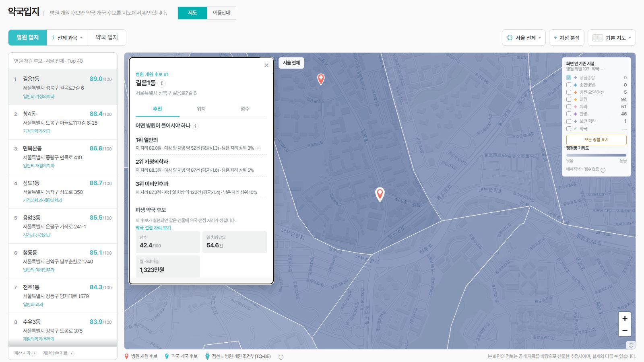This screenshot has height=362, width=644.
Task: Click 지점 분석 button
Action: [x=567, y=37]
